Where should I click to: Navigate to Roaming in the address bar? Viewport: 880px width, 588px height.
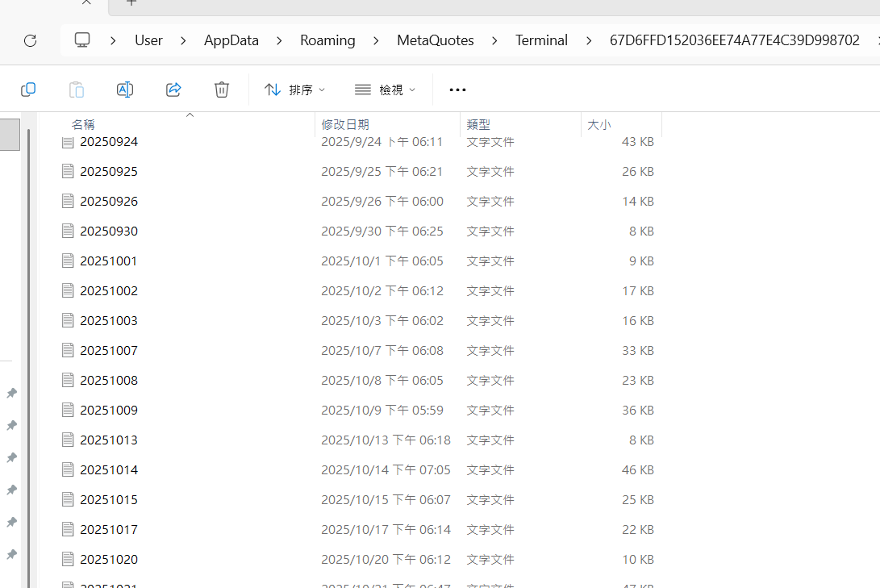(327, 40)
